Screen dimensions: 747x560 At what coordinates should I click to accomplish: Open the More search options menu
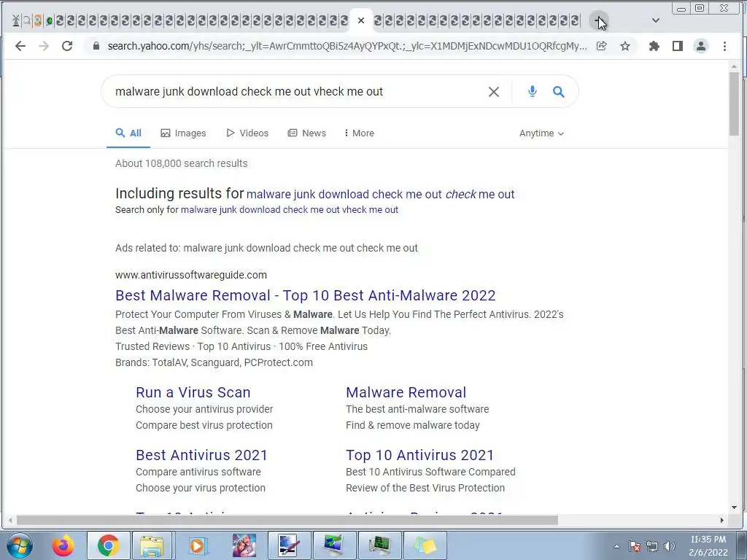[x=359, y=133]
